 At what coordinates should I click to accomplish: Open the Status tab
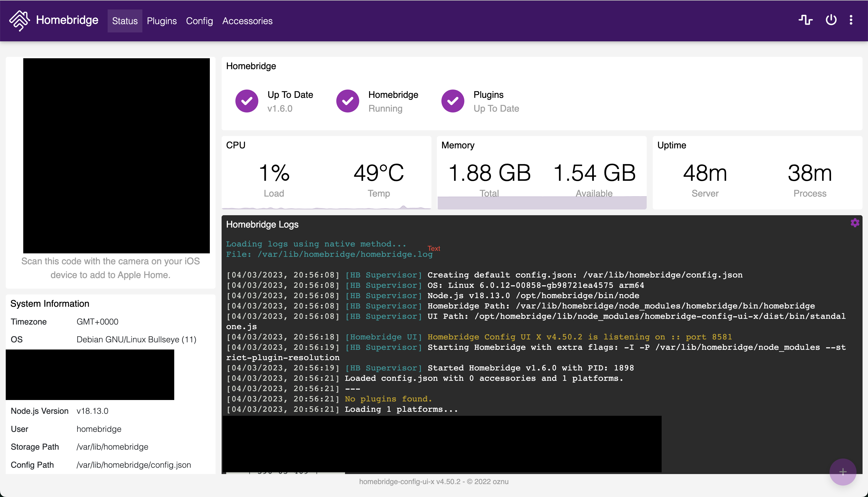[x=125, y=21]
